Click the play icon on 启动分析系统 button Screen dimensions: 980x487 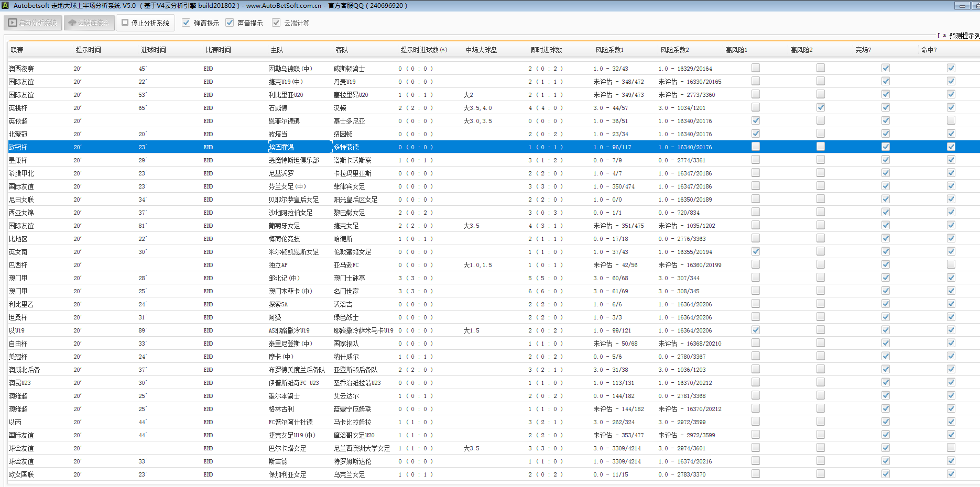[x=13, y=23]
